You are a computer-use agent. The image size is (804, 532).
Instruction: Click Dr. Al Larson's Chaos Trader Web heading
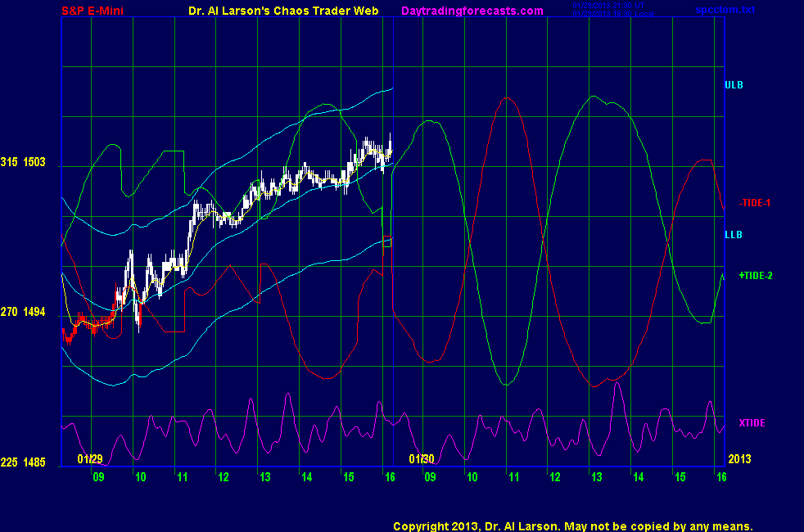283,11
